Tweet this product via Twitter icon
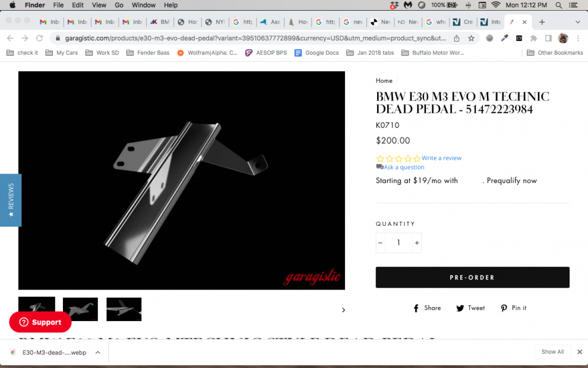 click(x=470, y=308)
